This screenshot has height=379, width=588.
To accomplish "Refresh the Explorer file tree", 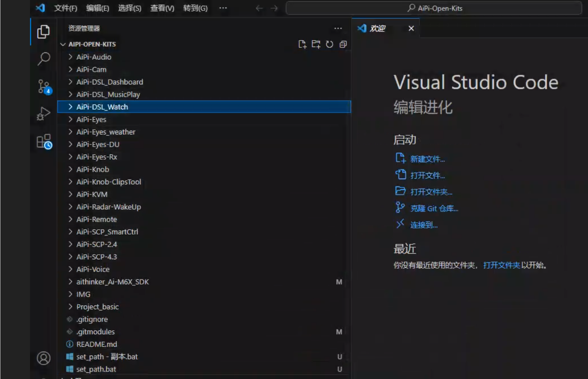I will tap(330, 44).
